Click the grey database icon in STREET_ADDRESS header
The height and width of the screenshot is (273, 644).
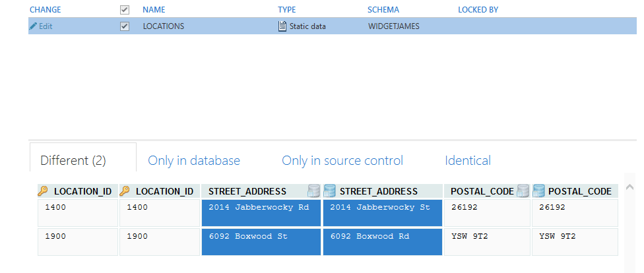[314, 191]
